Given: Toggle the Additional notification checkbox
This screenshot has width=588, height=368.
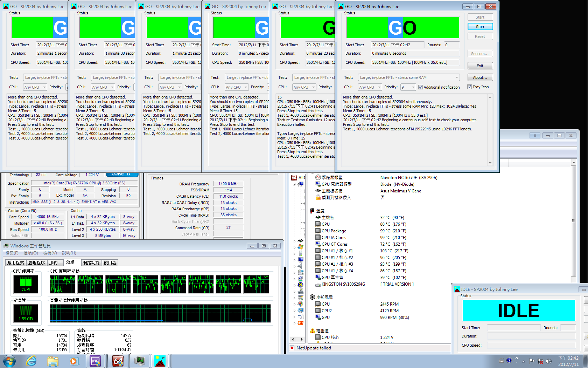Looking at the screenshot, I should tap(420, 87).
